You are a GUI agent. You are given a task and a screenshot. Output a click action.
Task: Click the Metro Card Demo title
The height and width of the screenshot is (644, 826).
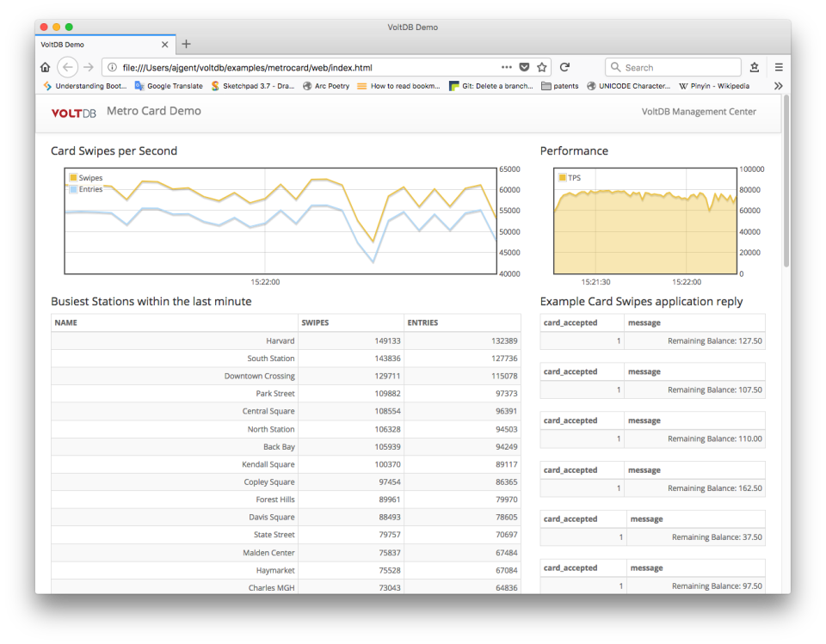tap(154, 111)
